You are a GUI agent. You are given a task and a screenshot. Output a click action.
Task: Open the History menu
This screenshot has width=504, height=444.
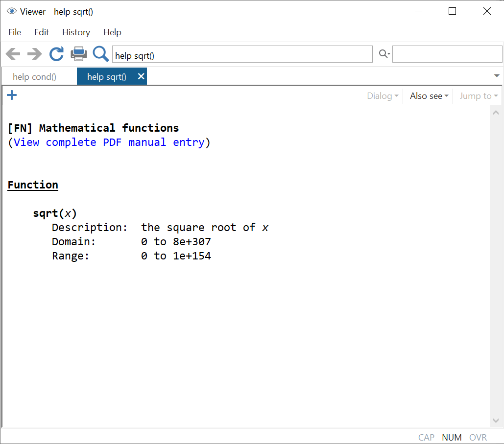click(76, 32)
